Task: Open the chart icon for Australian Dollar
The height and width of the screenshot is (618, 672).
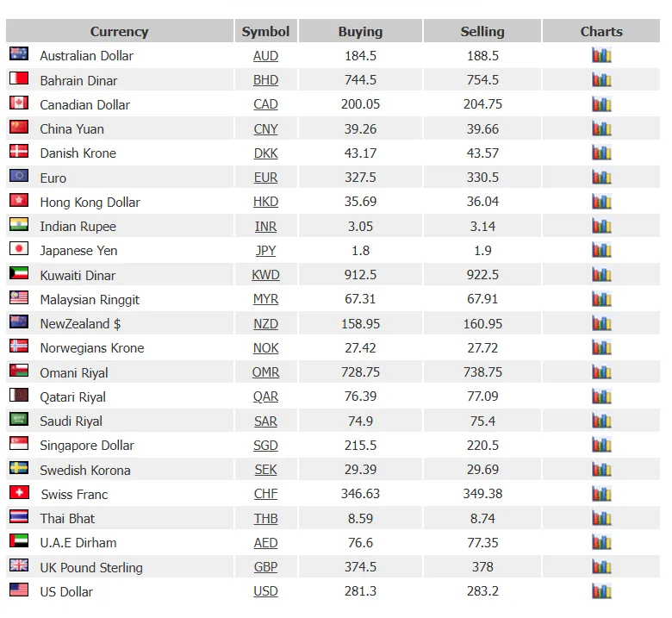Action: (x=601, y=55)
